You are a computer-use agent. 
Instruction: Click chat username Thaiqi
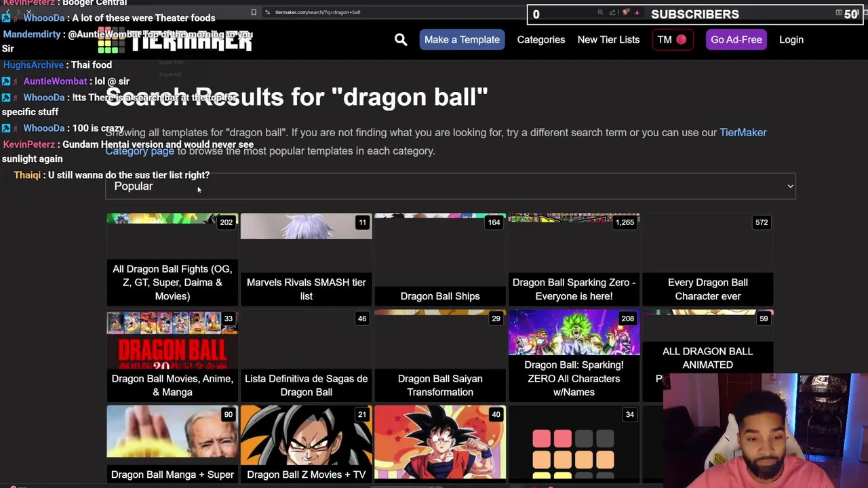pos(27,175)
